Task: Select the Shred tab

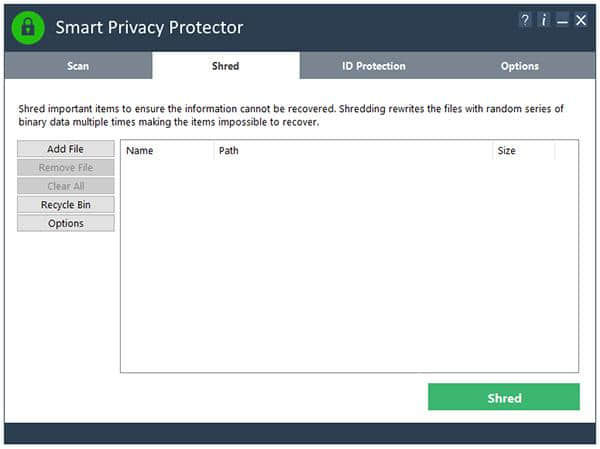Action: click(x=225, y=66)
